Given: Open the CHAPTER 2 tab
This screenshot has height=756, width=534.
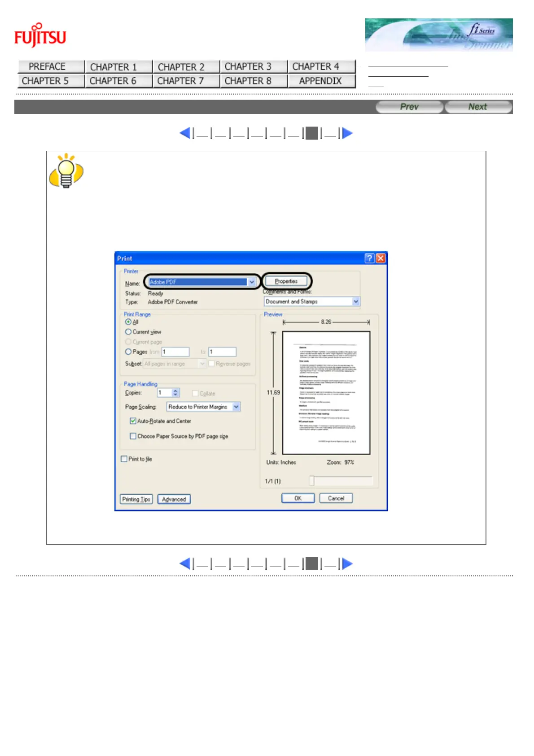Looking at the screenshot, I should pos(186,66).
